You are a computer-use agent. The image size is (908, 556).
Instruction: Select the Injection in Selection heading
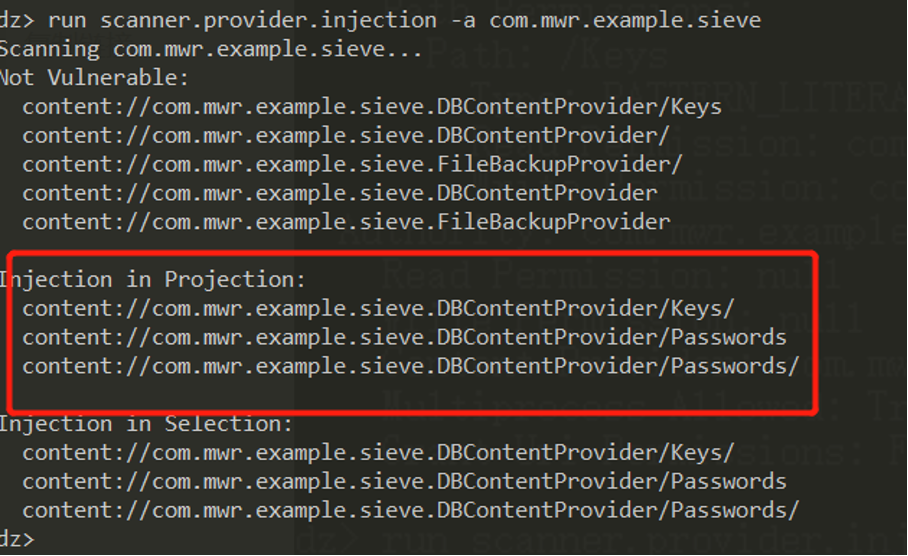[x=146, y=424]
